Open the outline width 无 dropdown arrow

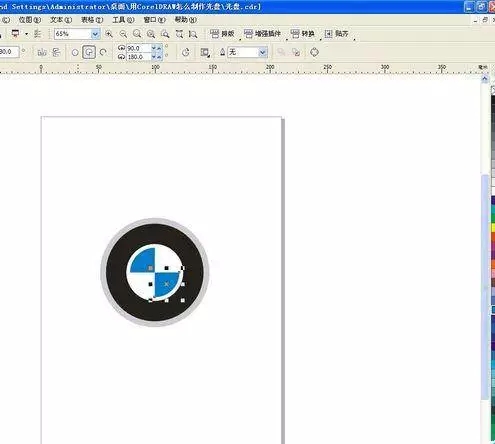(x=263, y=52)
